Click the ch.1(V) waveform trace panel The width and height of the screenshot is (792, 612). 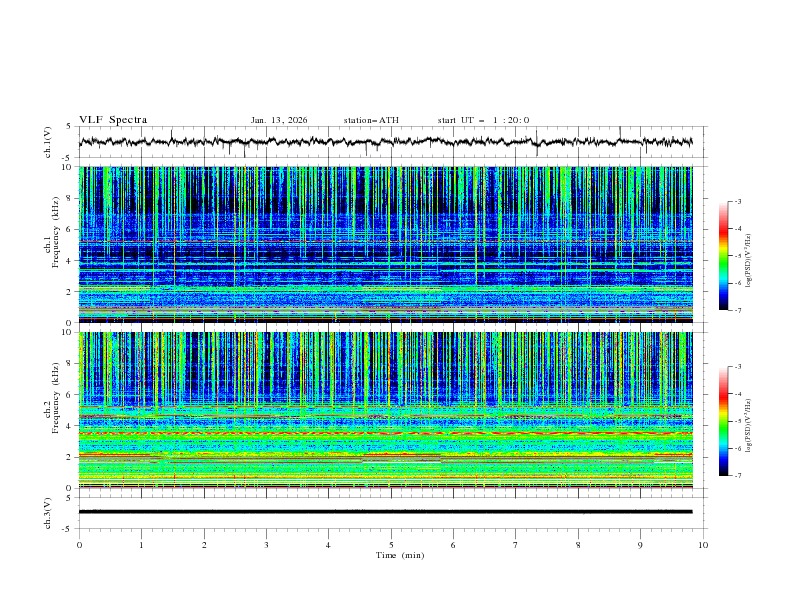coord(390,142)
